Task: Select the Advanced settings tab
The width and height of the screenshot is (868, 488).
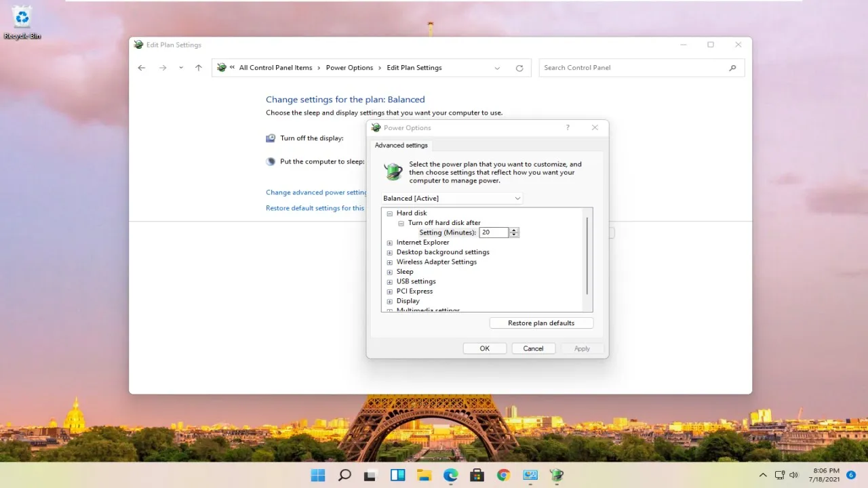Action: (401, 145)
